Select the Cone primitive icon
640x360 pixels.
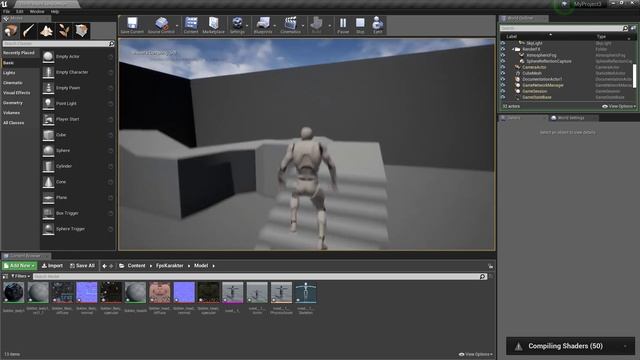click(48, 182)
